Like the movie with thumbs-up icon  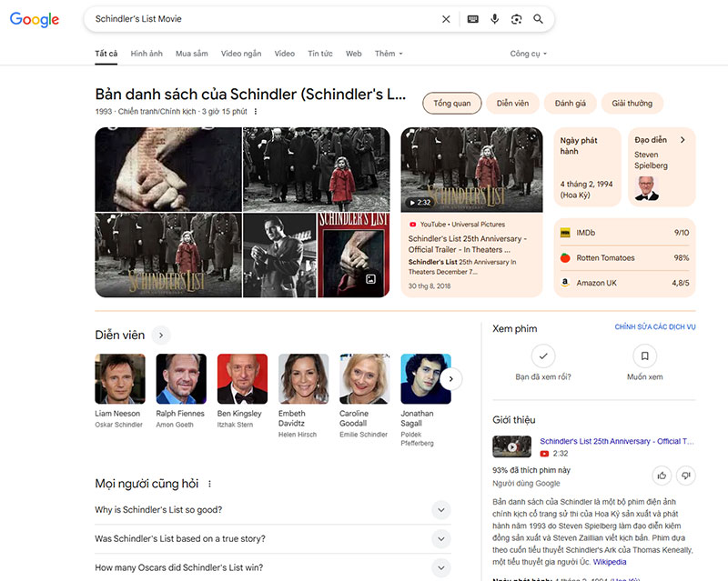(662, 476)
